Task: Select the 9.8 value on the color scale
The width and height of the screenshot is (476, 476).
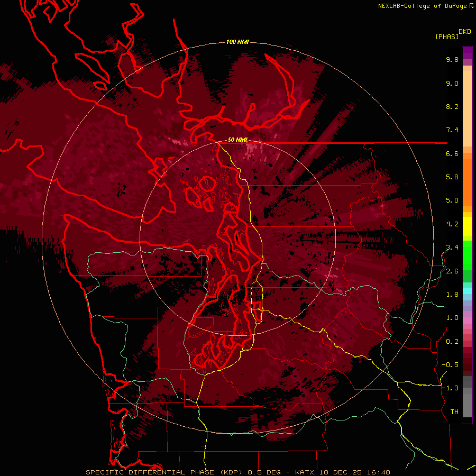Action: 452,59
